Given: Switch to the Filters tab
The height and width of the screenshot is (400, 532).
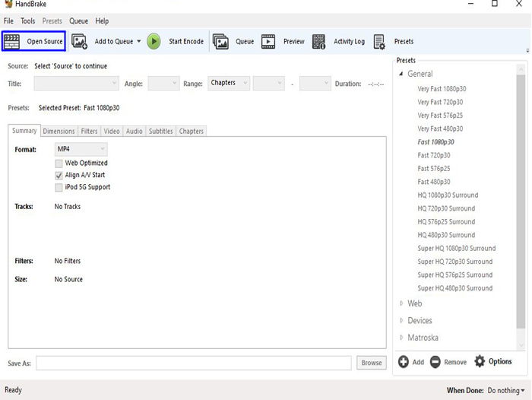Looking at the screenshot, I should [89, 131].
